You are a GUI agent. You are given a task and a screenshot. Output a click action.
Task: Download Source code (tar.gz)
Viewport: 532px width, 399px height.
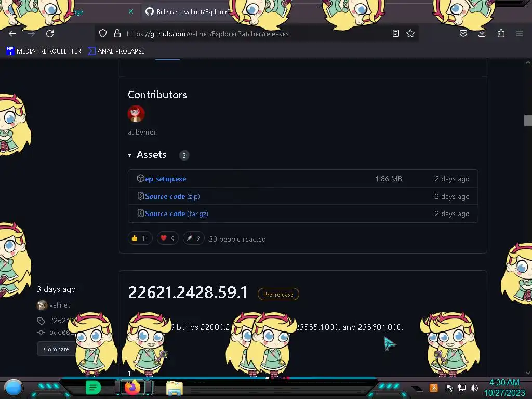point(177,214)
